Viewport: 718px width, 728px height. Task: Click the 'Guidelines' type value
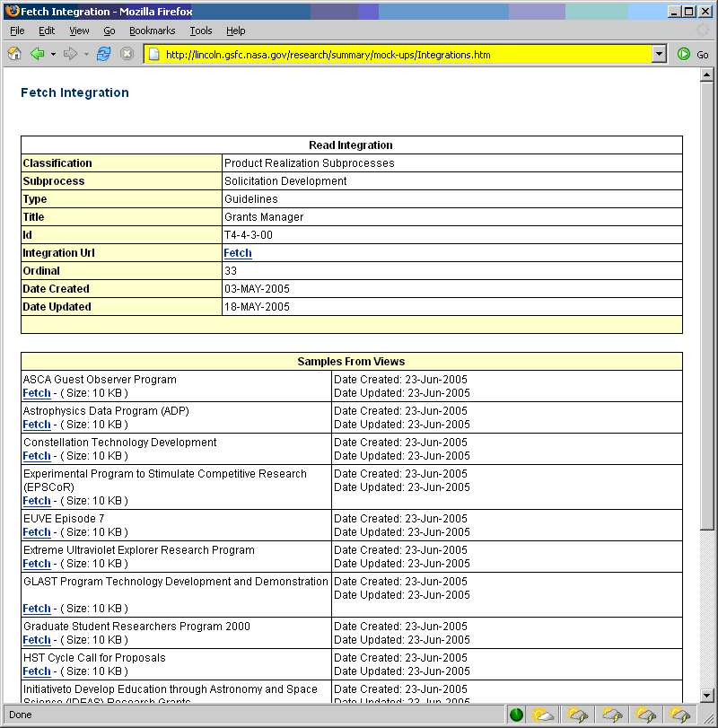click(x=251, y=199)
